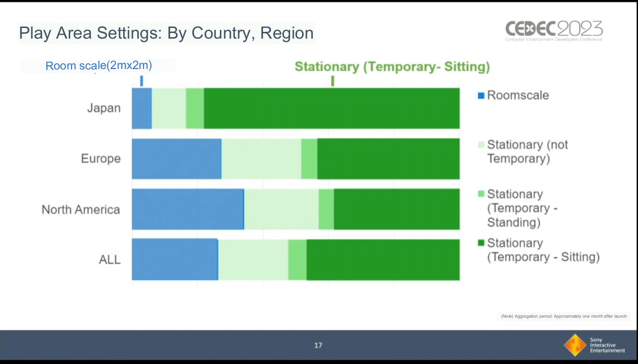This screenshot has height=364, width=638.
Task: Click the Stationary (Temporary - Sitting) legend marker
Action: pyautogui.click(x=481, y=243)
